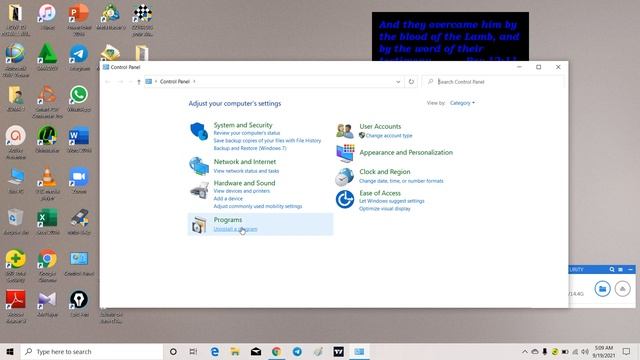Open Review your computer's status link
This screenshot has height=360, width=640.
[x=247, y=133]
